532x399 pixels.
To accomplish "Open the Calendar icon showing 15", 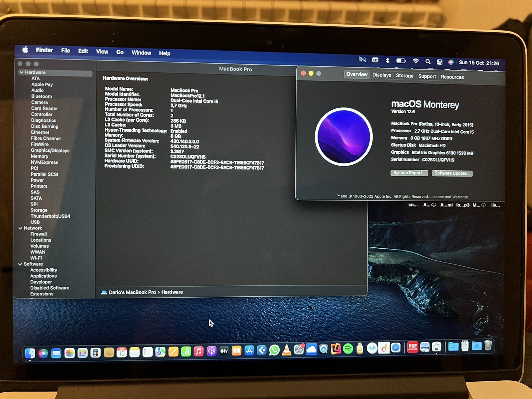I will (122, 352).
